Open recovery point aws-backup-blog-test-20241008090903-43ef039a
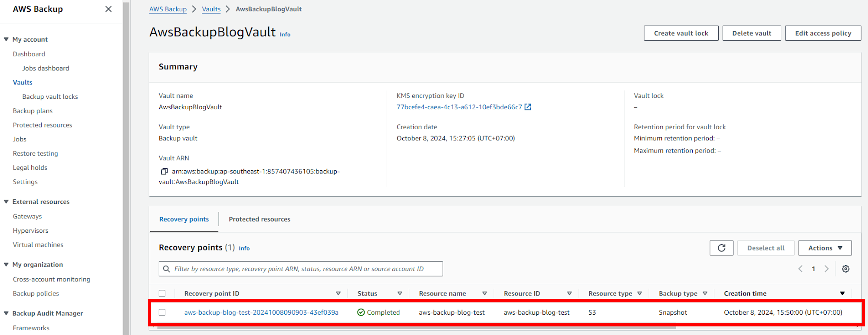Screen dimensions: 868x335 click(x=261, y=312)
